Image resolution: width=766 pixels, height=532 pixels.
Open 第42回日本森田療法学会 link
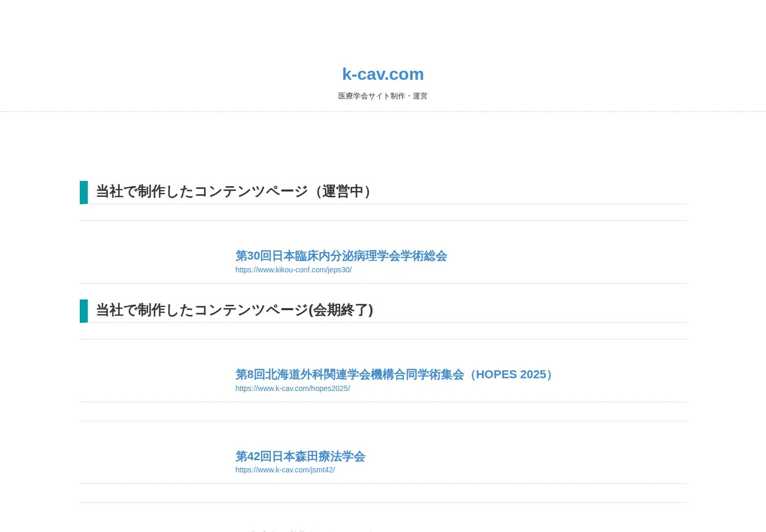(300, 456)
